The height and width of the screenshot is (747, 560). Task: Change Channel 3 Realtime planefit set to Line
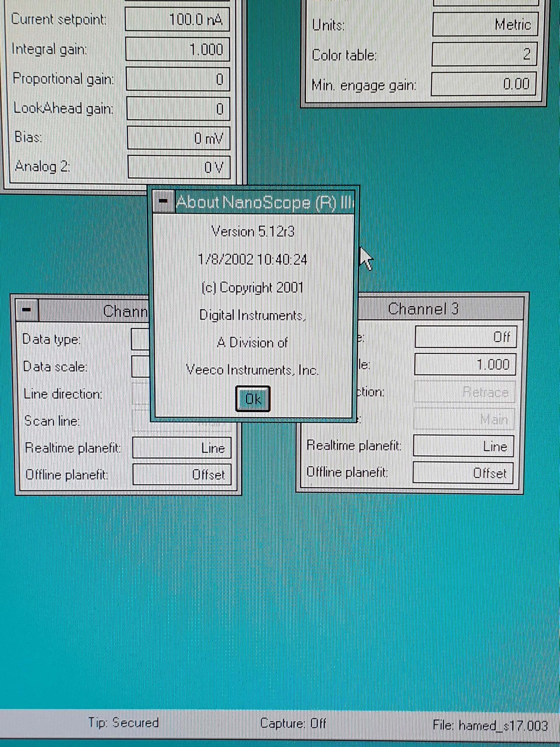coord(463,446)
